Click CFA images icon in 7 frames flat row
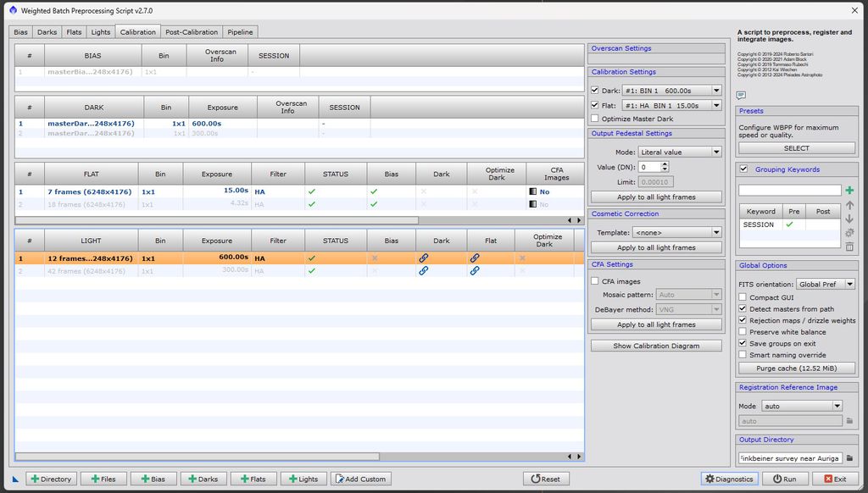This screenshot has height=493, width=868. 533,191
